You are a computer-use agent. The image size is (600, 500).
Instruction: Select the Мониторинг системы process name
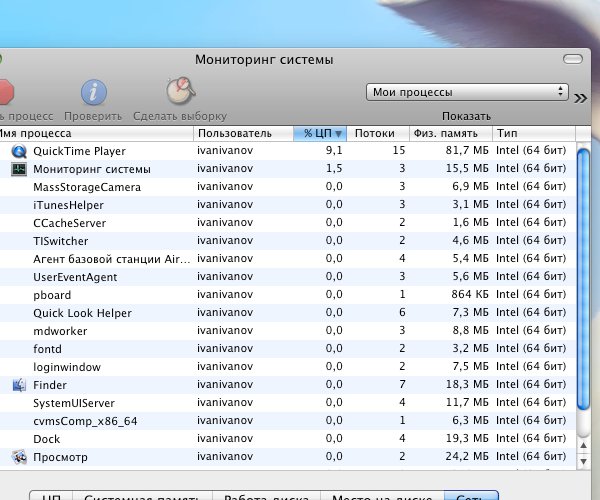[92, 169]
